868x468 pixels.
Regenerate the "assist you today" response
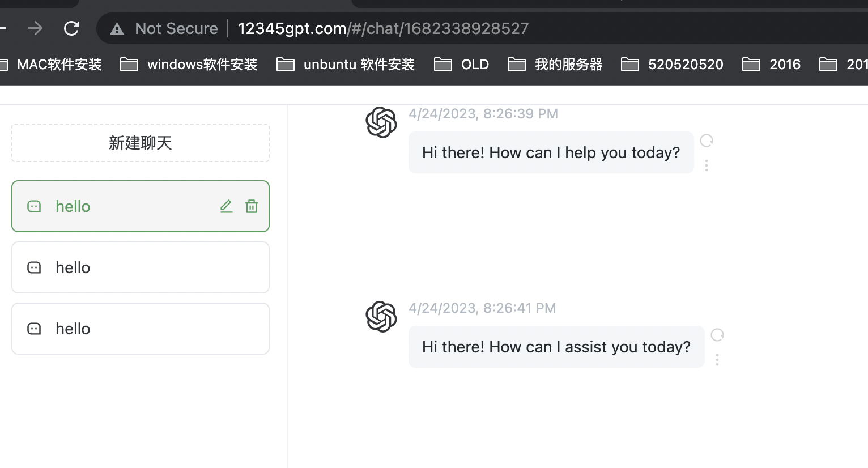point(717,335)
